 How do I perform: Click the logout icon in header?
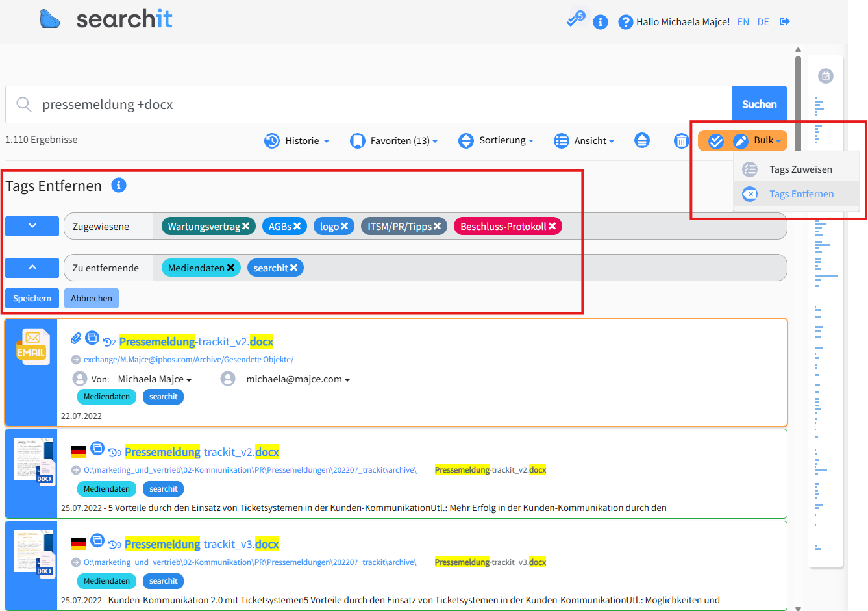point(785,22)
